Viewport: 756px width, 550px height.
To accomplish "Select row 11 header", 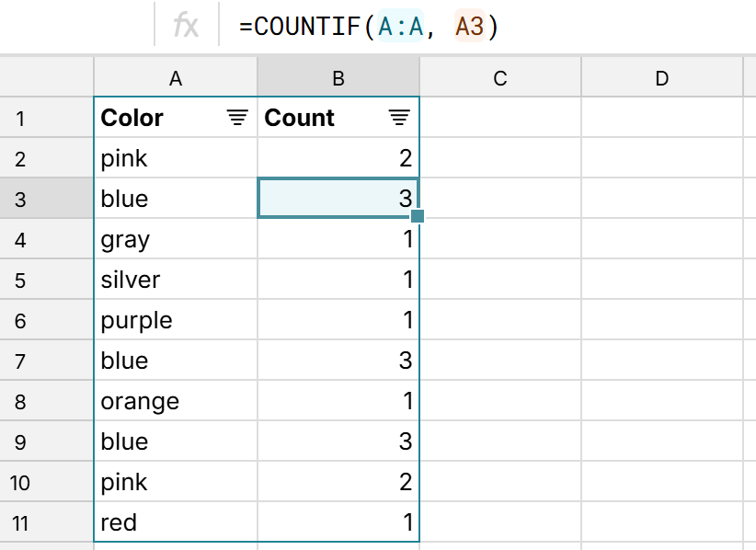I will click(20, 522).
